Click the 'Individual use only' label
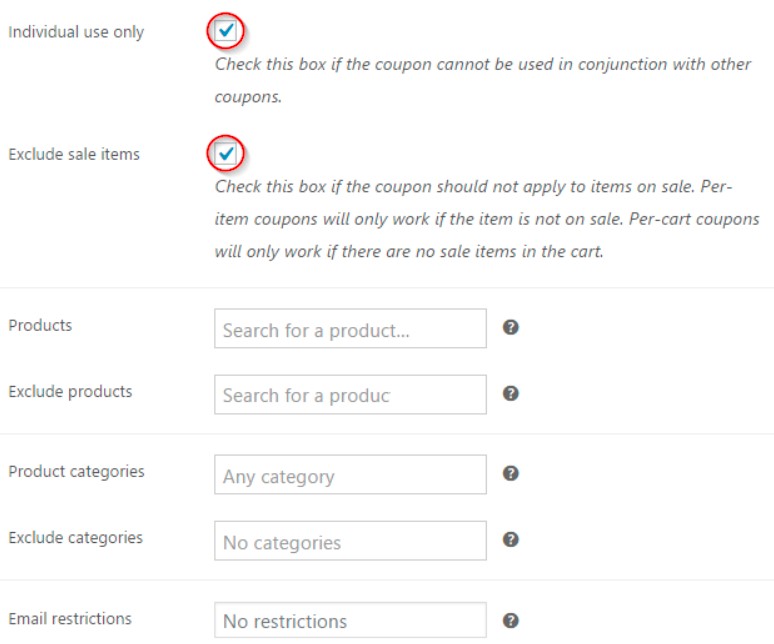 point(76,32)
